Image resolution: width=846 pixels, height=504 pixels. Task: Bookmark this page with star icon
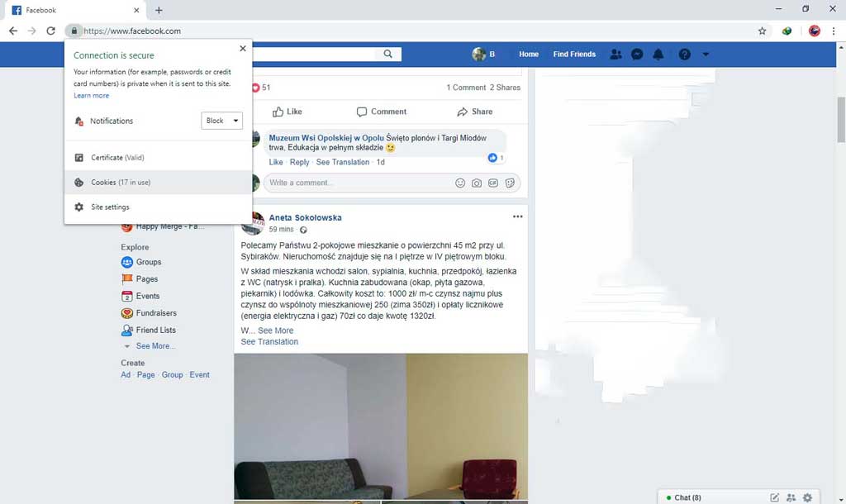click(x=762, y=31)
